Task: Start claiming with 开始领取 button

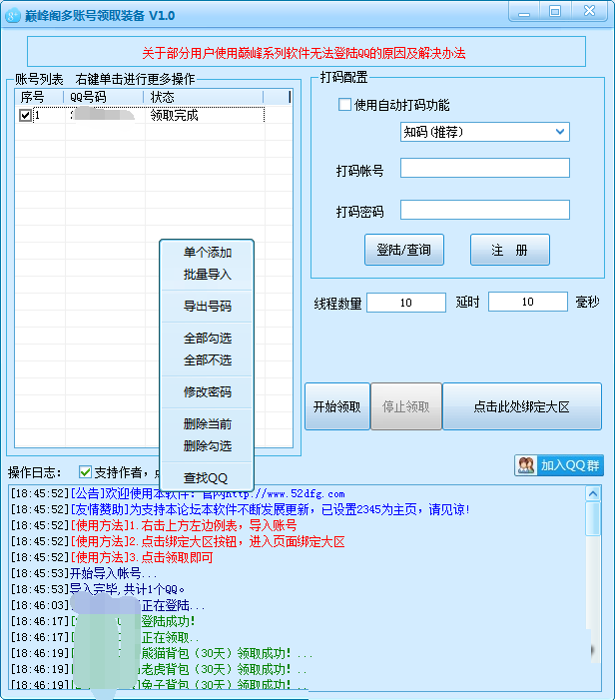Action: click(337, 406)
